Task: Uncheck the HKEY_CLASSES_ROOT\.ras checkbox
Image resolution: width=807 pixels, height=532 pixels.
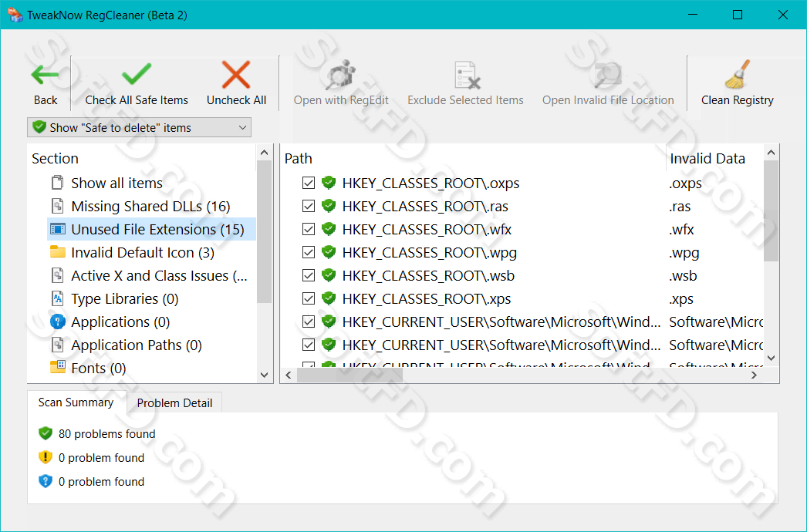Action: pos(309,206)
